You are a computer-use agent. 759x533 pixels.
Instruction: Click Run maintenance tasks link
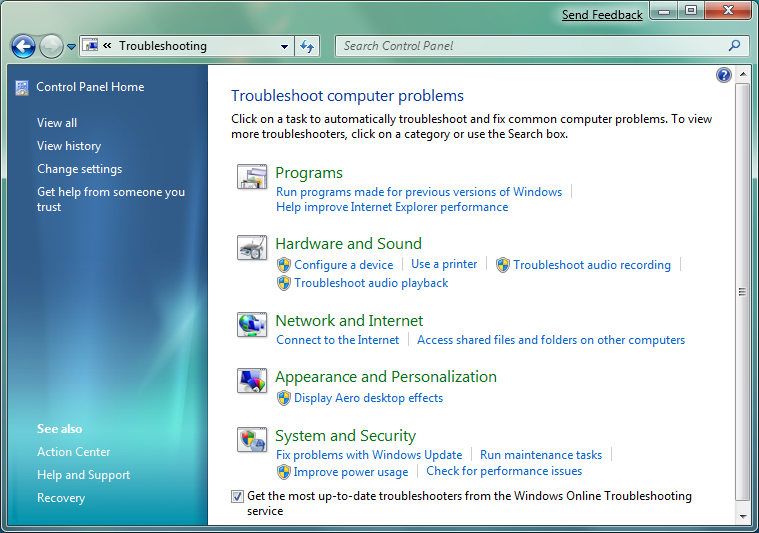541,455
